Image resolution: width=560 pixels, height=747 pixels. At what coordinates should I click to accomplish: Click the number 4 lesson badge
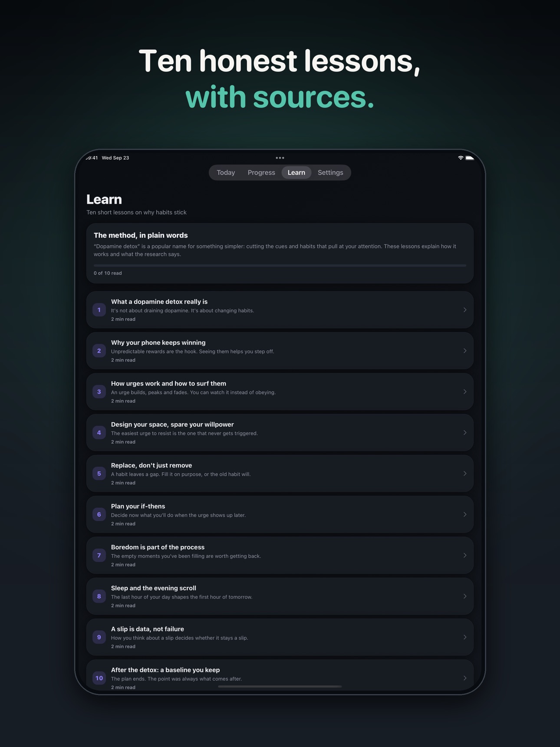[x=99, y=433]
